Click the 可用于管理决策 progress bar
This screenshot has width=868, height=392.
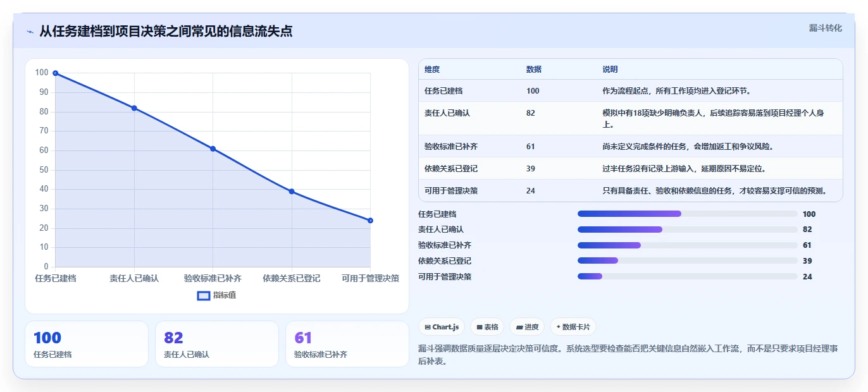tap(688, 277)
